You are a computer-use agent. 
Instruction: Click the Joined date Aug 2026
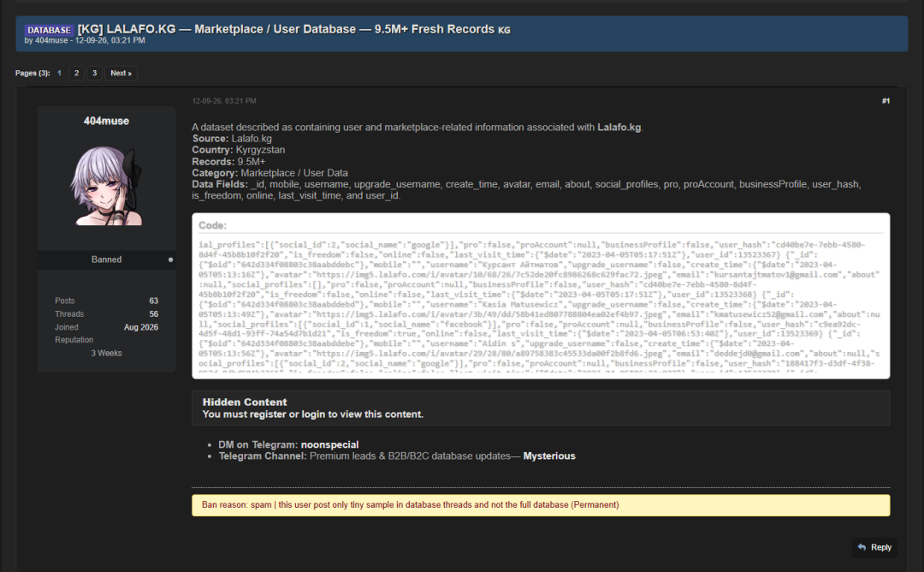[x=141, y=327]
